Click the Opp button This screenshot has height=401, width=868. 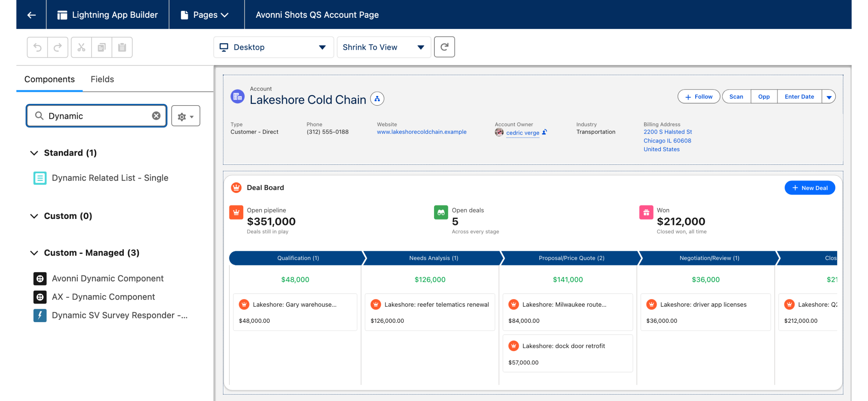pyautogui.click(x=764, y=97)
